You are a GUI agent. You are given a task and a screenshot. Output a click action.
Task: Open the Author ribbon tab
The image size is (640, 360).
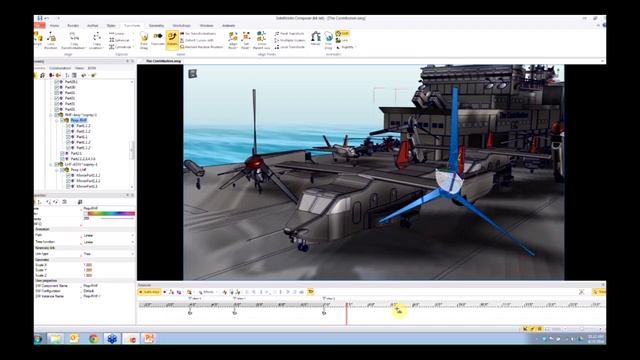pos(93,26)
